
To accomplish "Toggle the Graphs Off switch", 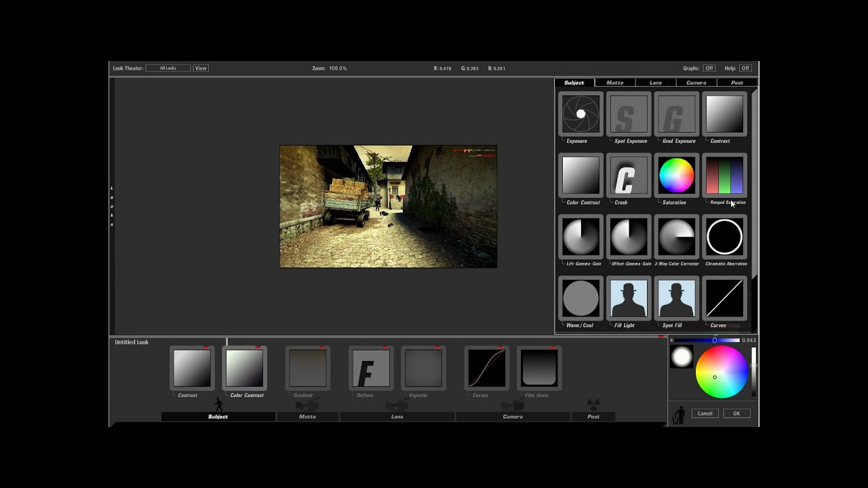I will 709,68.
